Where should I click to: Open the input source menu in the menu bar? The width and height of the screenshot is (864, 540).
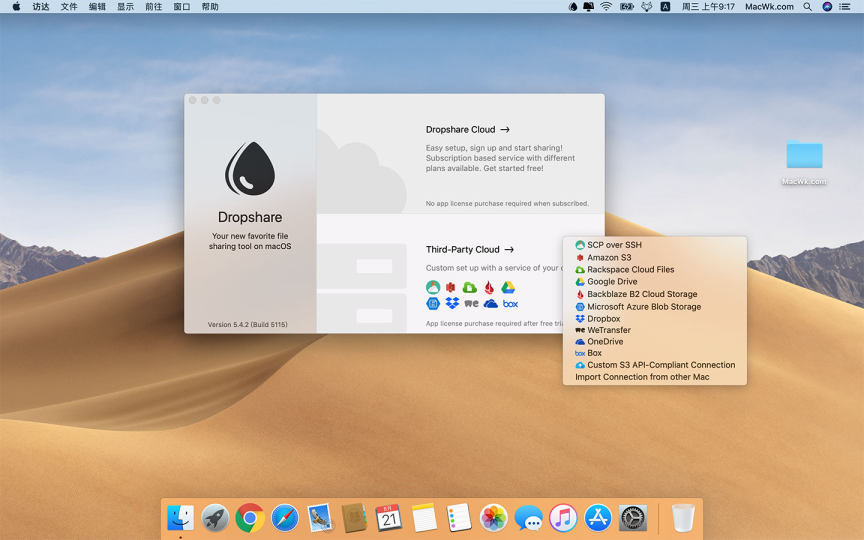pos(665,6)
